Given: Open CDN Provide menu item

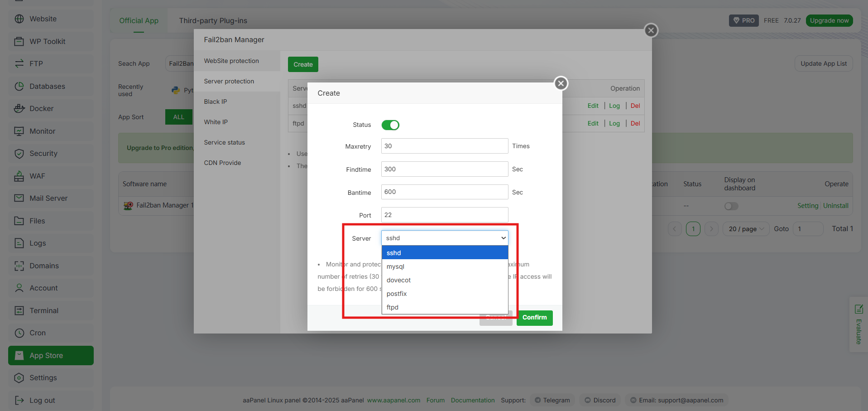Looking at the screenshot, I should 237,163.
